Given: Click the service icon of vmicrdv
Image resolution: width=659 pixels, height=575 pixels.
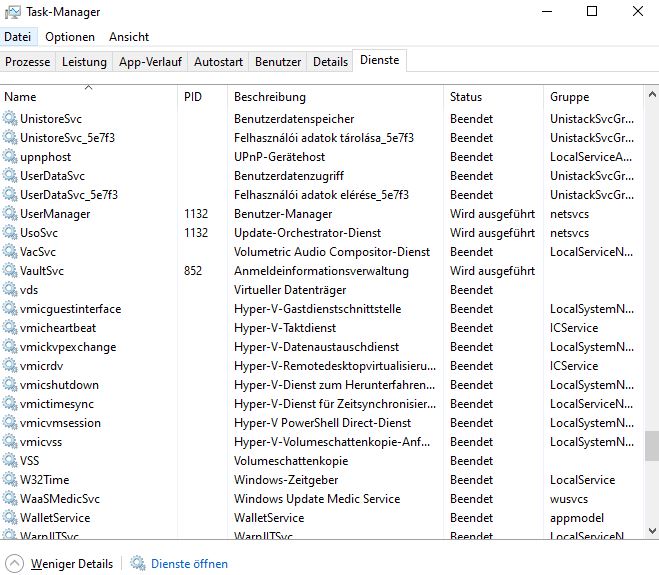Looking at the screenshot, I should pyautogui.click(x=10, y=365).
